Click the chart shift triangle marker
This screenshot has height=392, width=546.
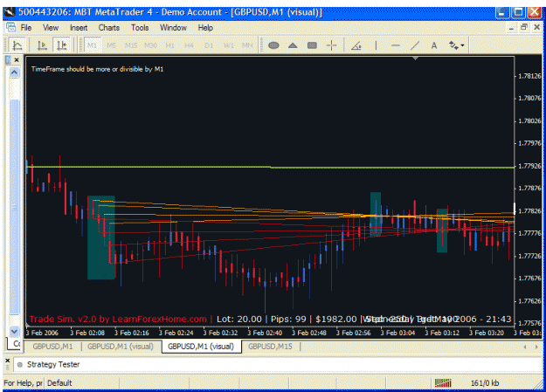coord(415,58)
